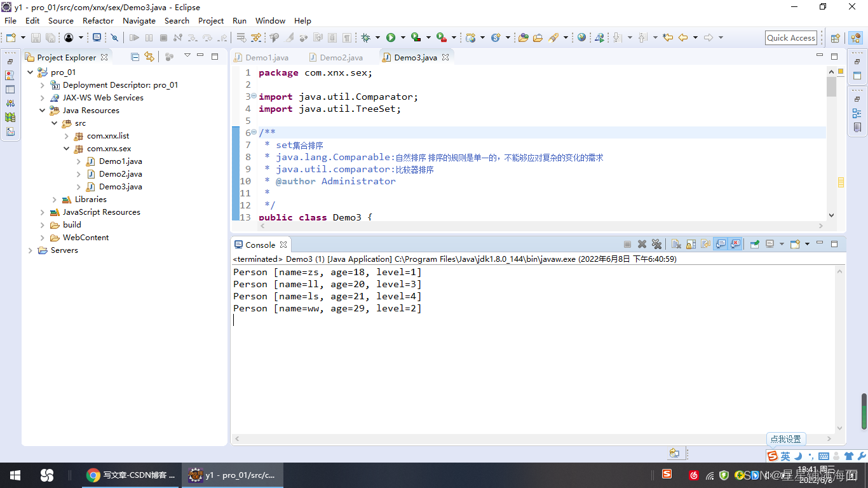
Task: Open Chrome CSDN window from taskbar
Action: tap(131, 475)
